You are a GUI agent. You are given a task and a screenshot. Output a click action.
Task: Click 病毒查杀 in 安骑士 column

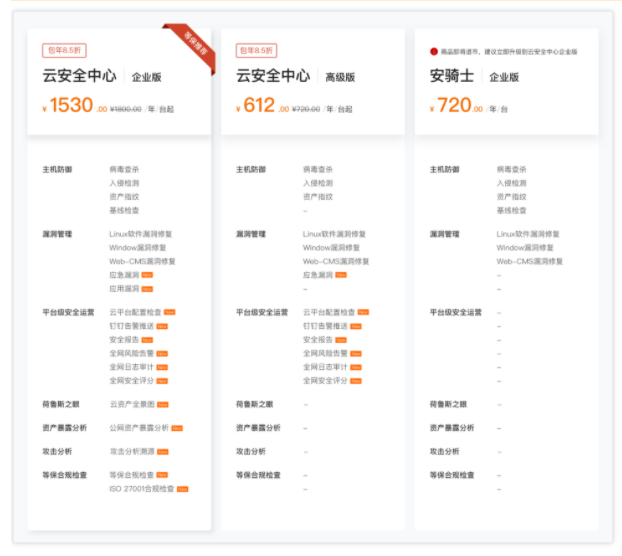pyautogui.click(x=511, y=169)
